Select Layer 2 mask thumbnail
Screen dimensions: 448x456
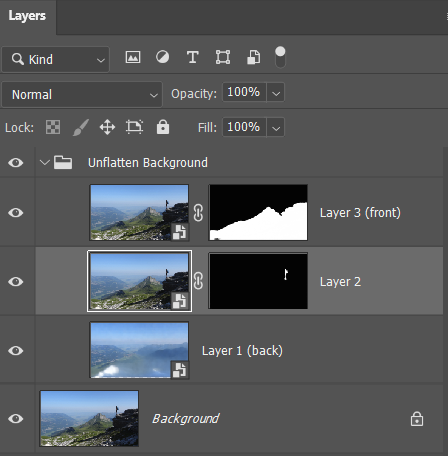pos(258,281)
